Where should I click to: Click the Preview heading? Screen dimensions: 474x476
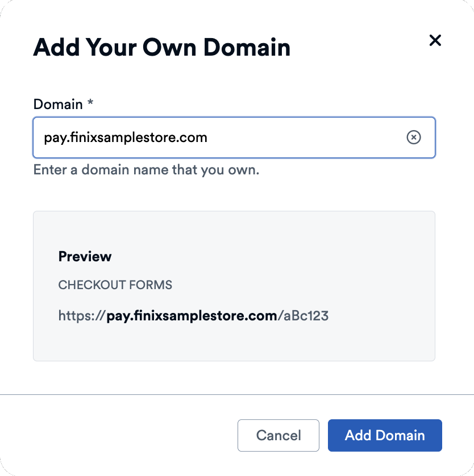[85, 256]
